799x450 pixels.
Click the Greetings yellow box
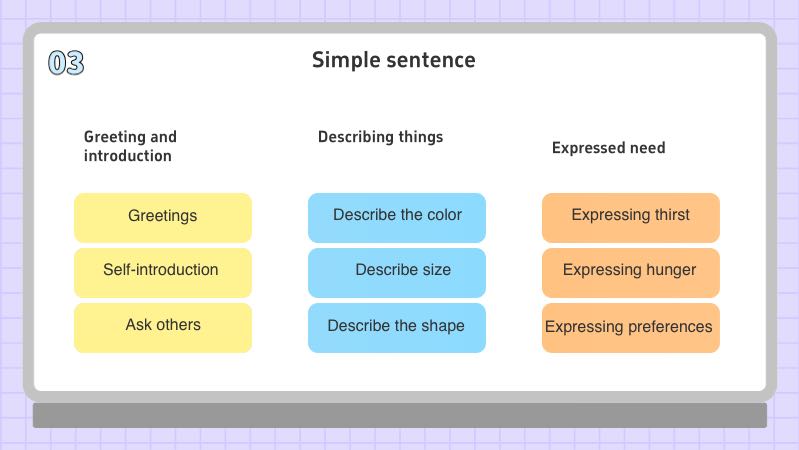[163, 217]
